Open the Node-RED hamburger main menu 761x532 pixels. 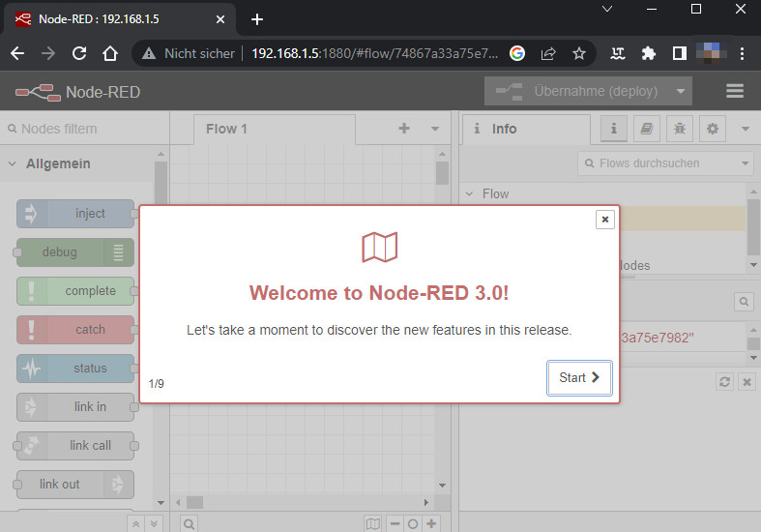[x=735, y=92]
